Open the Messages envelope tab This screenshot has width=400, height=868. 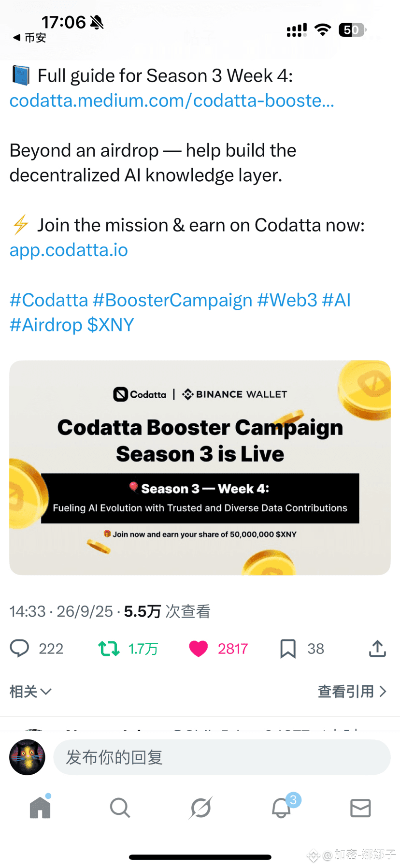pyautogui.click(x=360, y=808)
